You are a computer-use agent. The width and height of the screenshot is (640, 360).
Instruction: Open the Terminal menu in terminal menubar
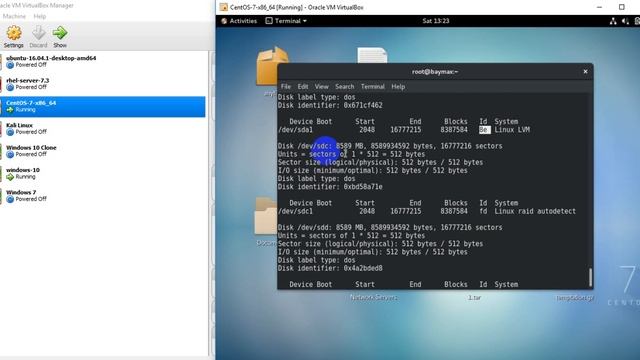tap(373, 87)
